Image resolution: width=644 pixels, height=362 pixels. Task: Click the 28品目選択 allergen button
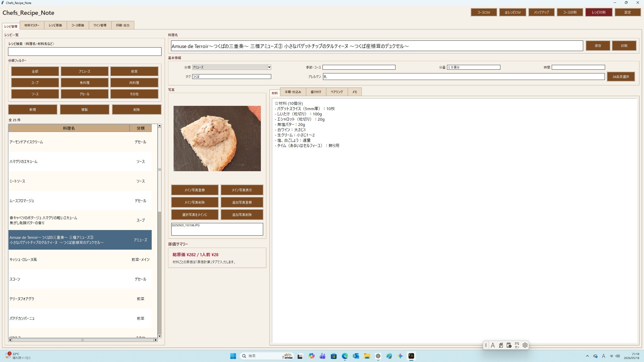(621, 77)
